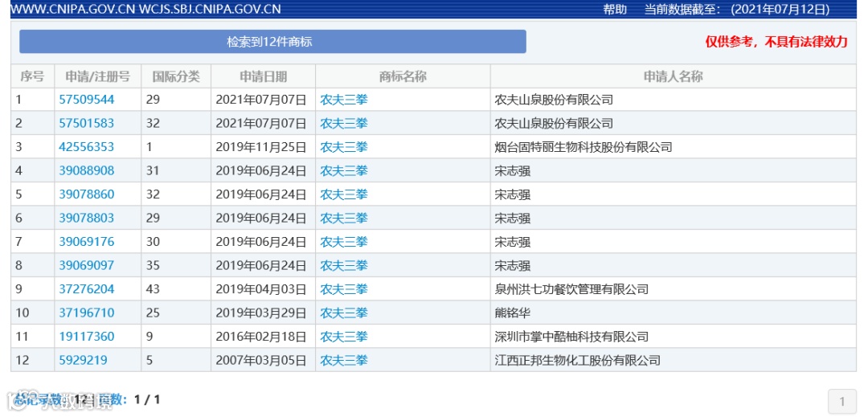
Task: Open registration number 39078860
Action: click(86, 194)
